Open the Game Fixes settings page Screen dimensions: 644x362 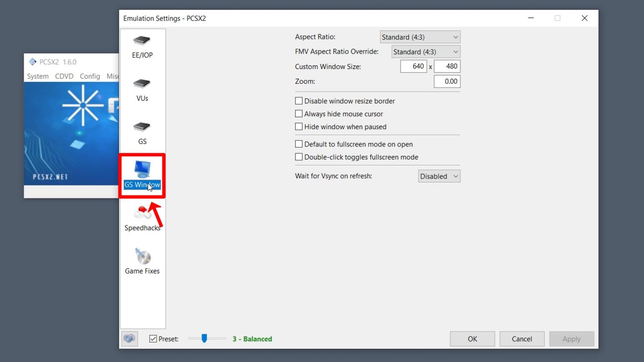(142, 261)
